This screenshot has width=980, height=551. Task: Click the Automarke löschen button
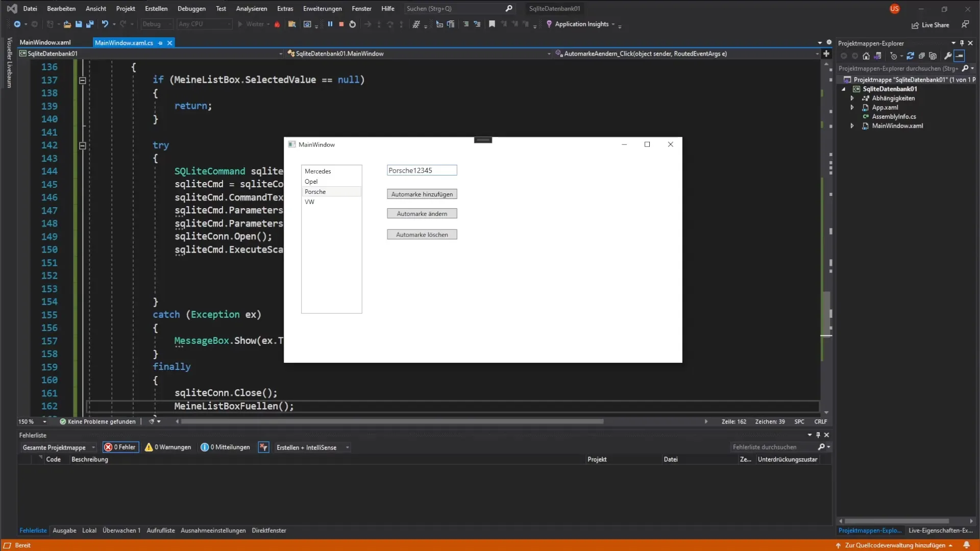[422, 235]
